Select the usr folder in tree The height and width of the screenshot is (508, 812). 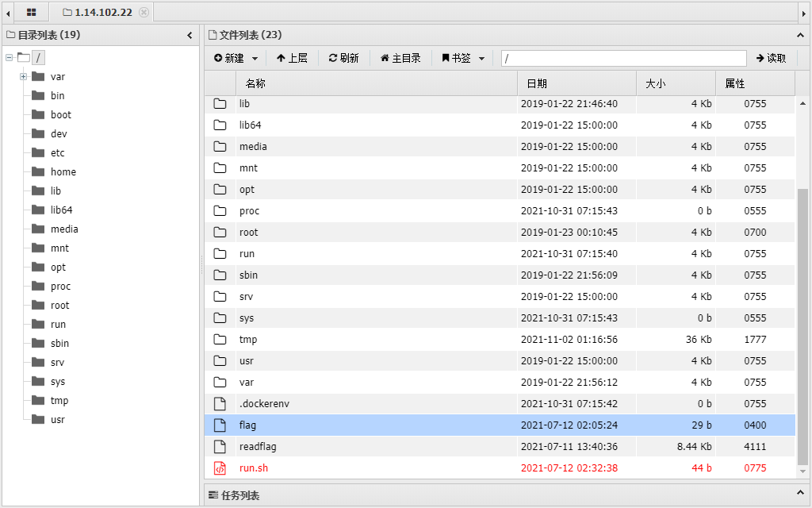[x=57, y=420]
